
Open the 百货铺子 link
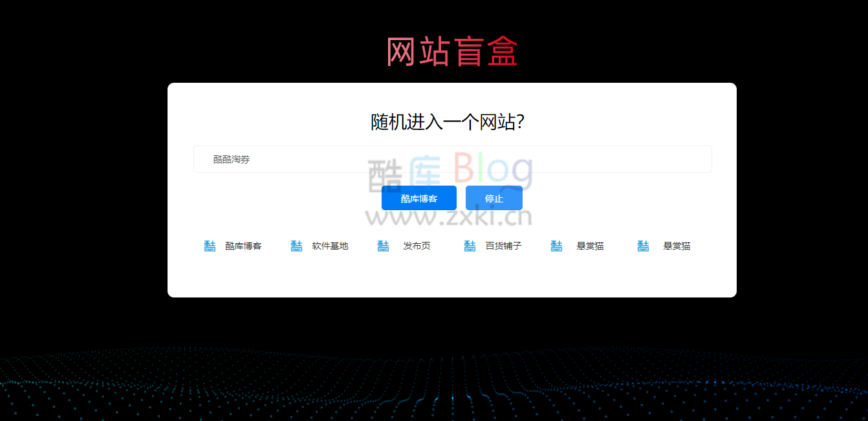[x=504, y=246]
